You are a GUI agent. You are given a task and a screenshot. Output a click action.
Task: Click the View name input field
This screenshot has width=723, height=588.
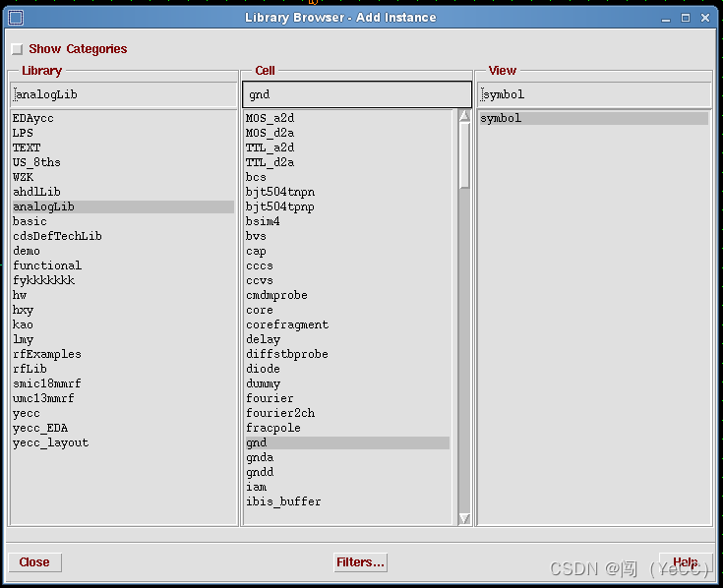pos(594,94)
